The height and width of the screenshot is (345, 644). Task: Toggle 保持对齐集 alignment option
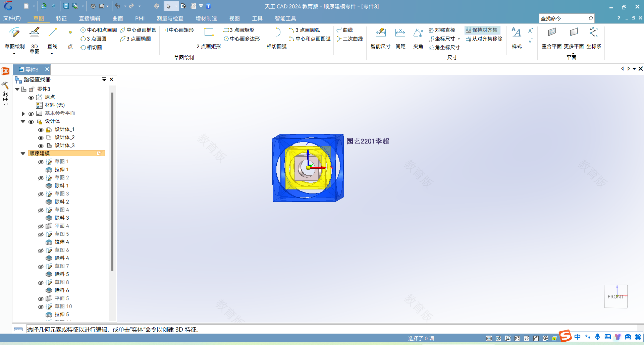click(482, 30)
